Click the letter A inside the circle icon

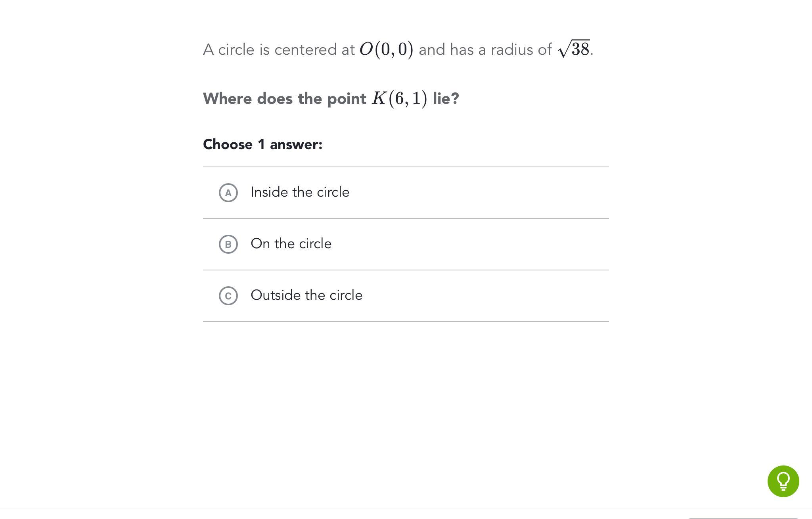(228, 193)
